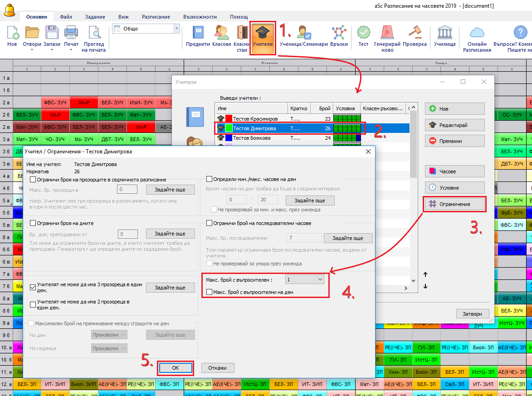The image size is (532, 396).
Task: Click the 'Макс. бр. последователни' input field
Action: (303, 238)
